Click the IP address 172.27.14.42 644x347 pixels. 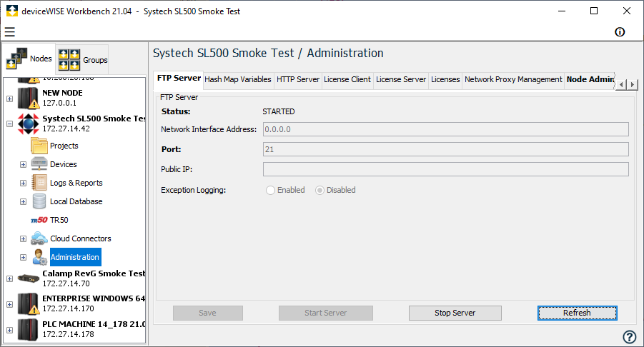pyautogui.click(x=66, y=129)
